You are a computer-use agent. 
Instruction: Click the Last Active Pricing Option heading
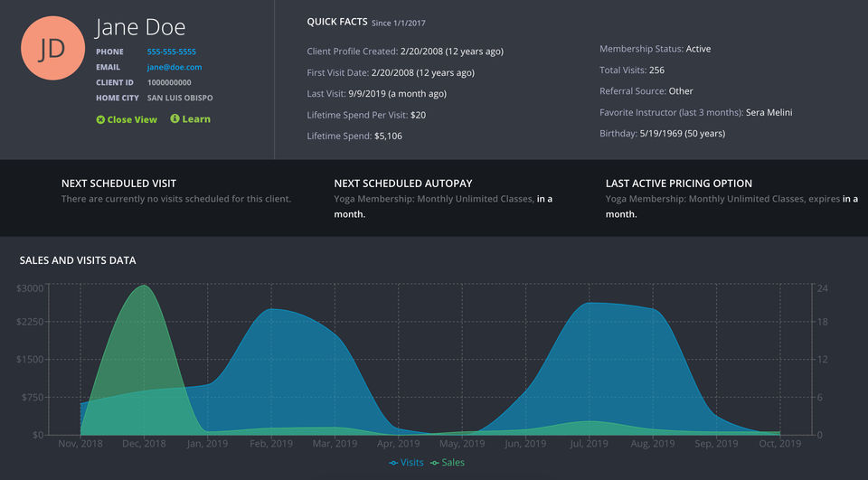[x=678, y=184]
